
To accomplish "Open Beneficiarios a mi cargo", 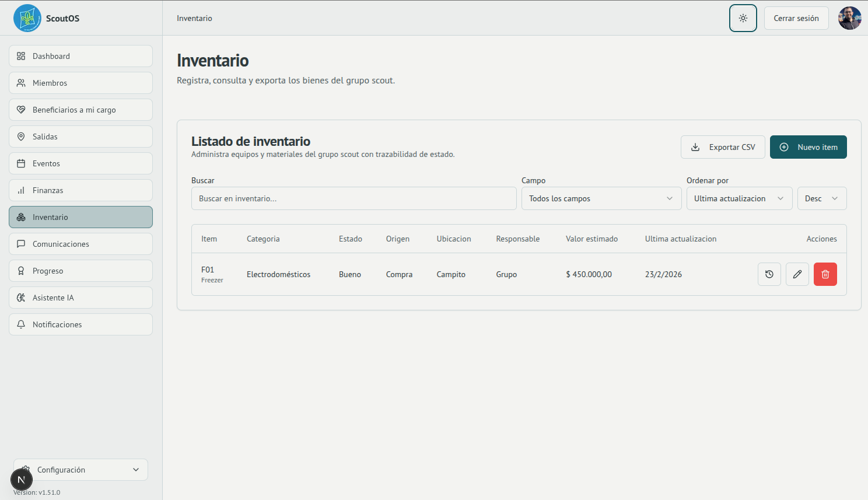I will point(80,110).
